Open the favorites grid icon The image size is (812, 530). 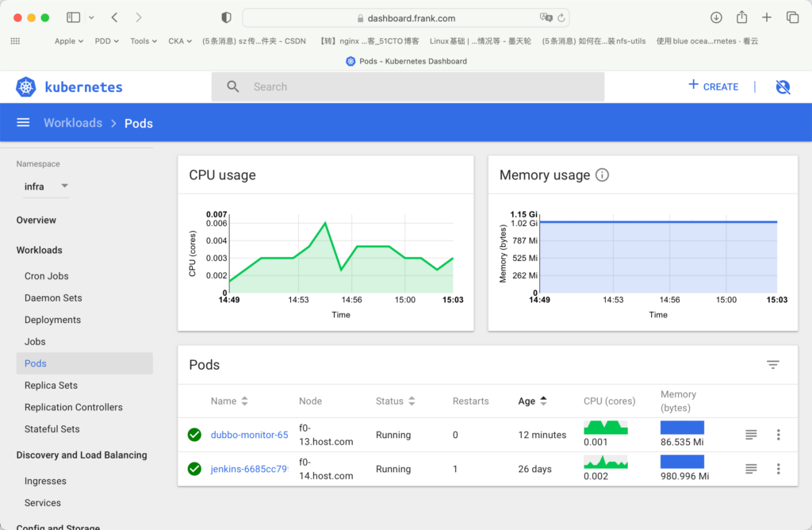pyautogui.click(x=15, y=41)
